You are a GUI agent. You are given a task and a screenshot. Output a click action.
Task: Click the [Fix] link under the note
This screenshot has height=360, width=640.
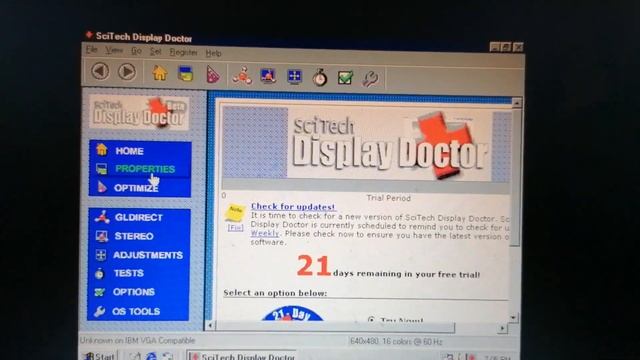click(x=236, y=228)
